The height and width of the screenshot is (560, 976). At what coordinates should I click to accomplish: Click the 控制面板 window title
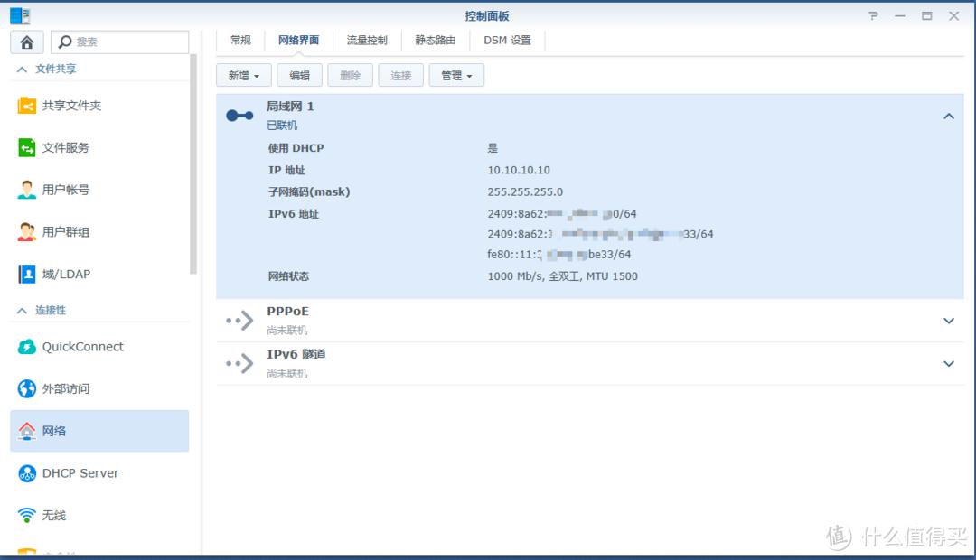pos(487,16)
